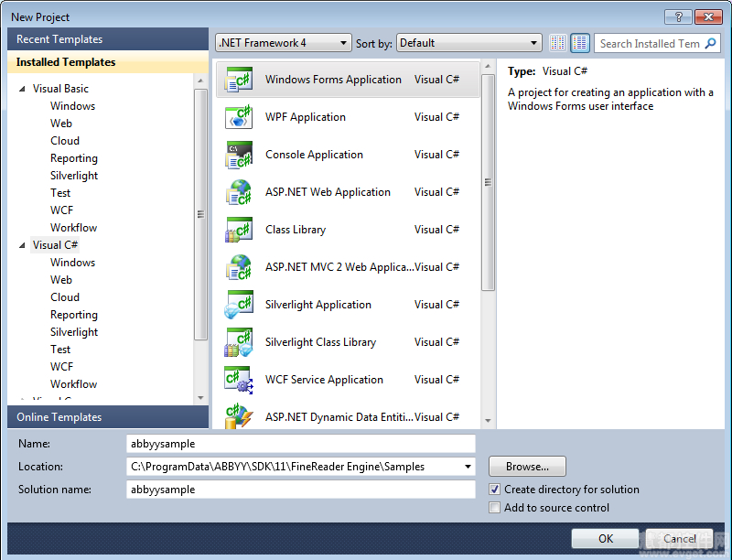Select Windows under Visual C#
The height and width of the screenshot is (560, 732).
[x=73, y=263]
